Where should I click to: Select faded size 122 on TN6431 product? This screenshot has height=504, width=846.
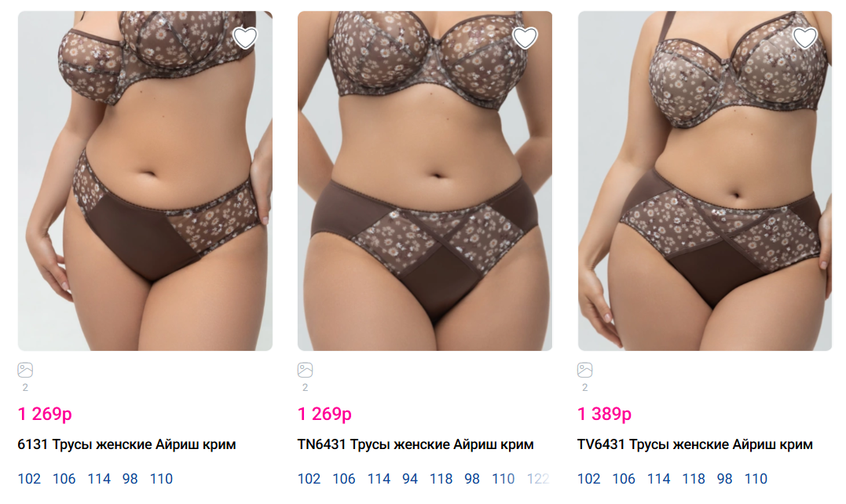pos(538,479)
